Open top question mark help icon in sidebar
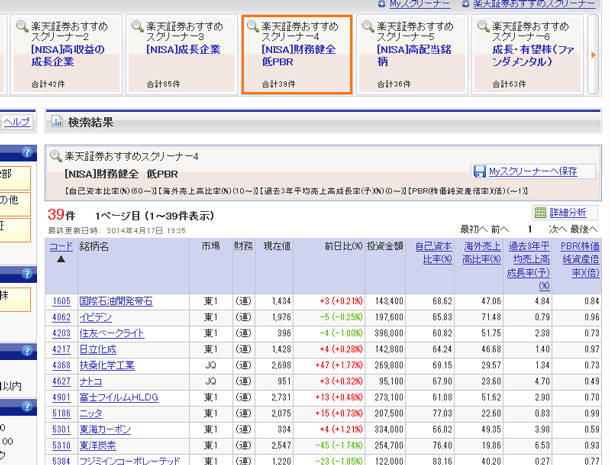610x465 pixels. (x=27, y=152)
